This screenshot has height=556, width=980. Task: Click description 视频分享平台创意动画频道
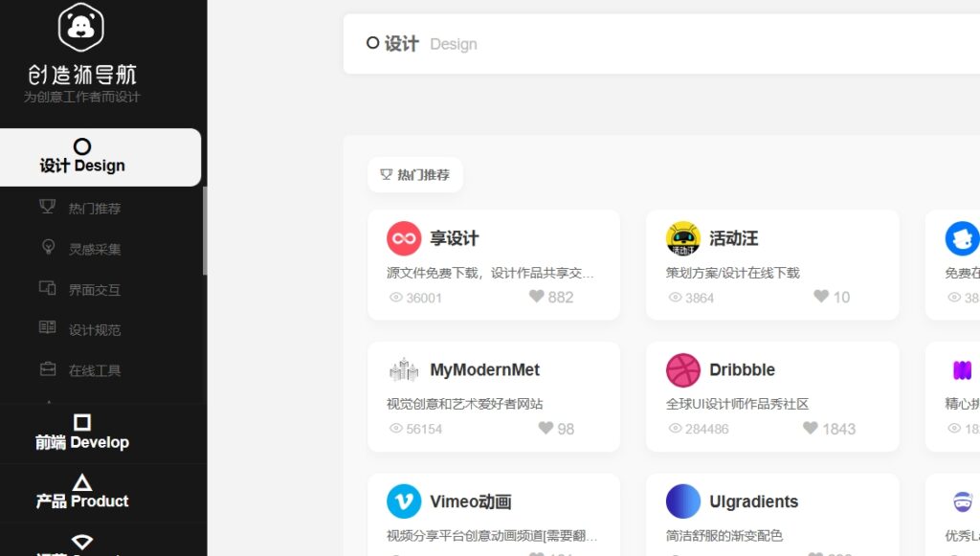(x=492, y=536)
